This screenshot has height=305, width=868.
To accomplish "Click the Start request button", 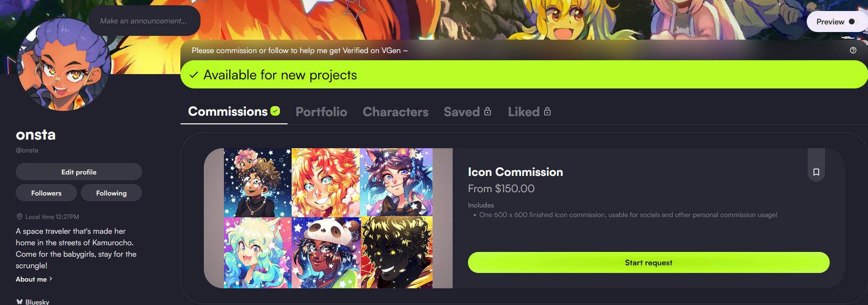I will [x=648, y=262].
